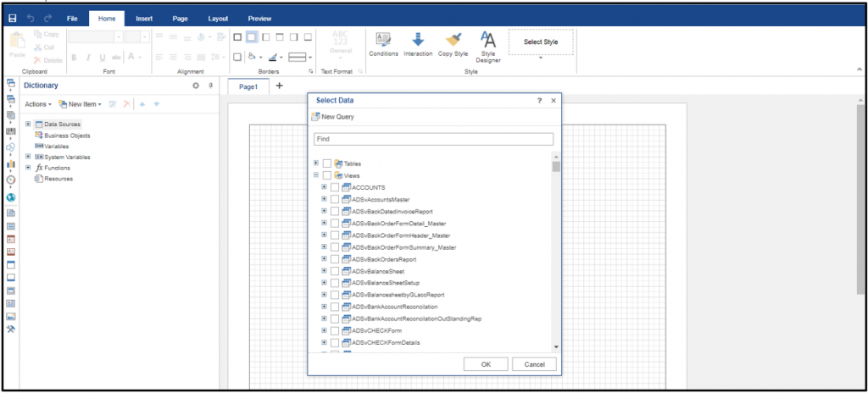Click the Save icon in title bar
The height and width of the screenshot is (393, 868).
pos(12,19)
